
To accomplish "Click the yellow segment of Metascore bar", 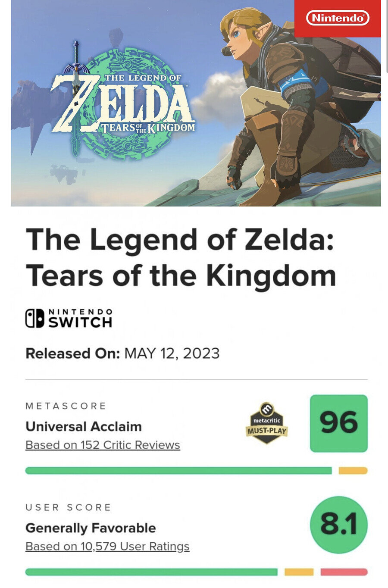I will point(353,470).
